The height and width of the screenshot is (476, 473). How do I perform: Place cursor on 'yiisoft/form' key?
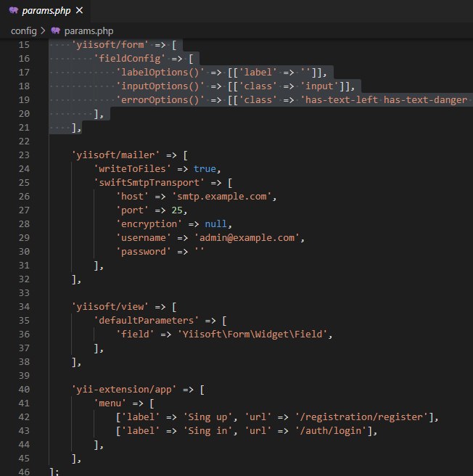(110, 45)
